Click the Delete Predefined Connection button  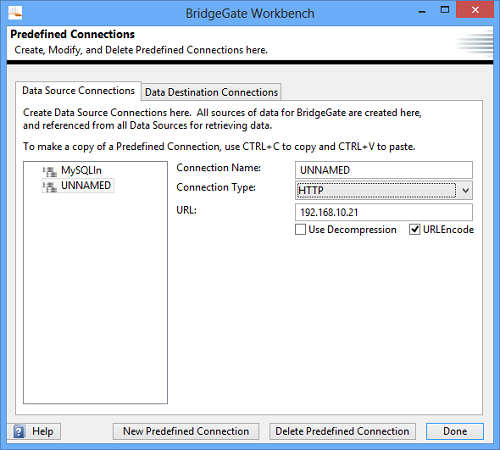[342, 431]
